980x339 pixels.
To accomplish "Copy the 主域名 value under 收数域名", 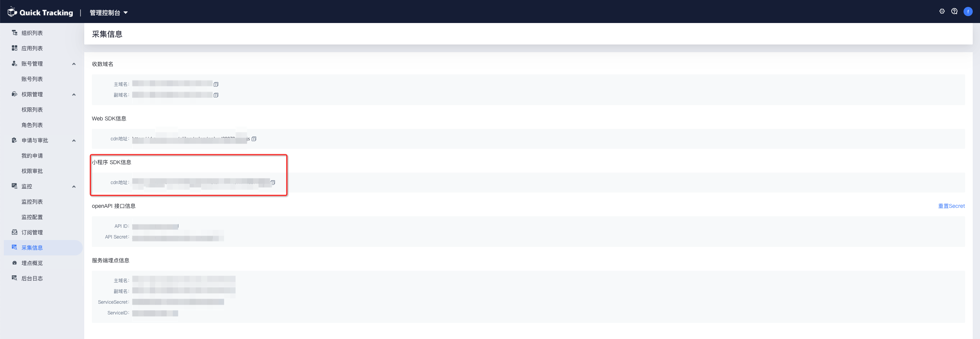I will coord(216,84).
